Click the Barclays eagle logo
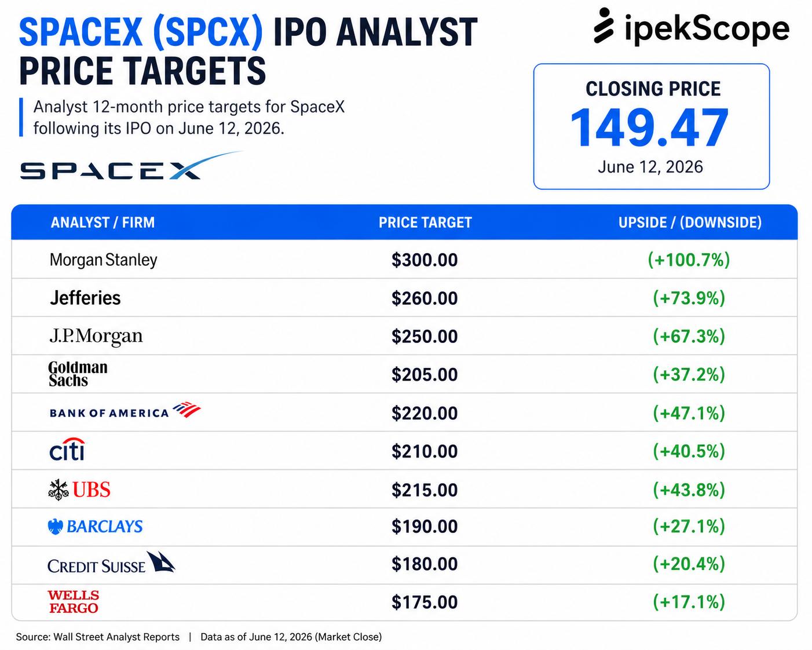The height and width of the screenshot is (650, 812). [x=55, y=527]
